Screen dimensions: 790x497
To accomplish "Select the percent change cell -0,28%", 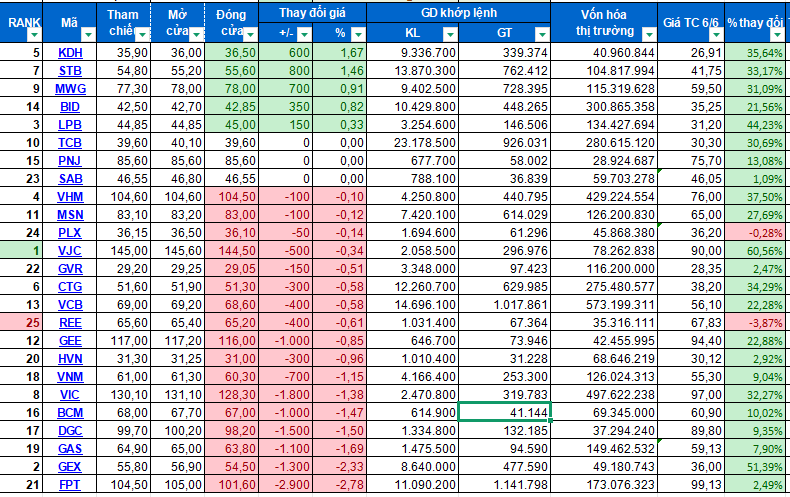I will [x=755, y=233].
